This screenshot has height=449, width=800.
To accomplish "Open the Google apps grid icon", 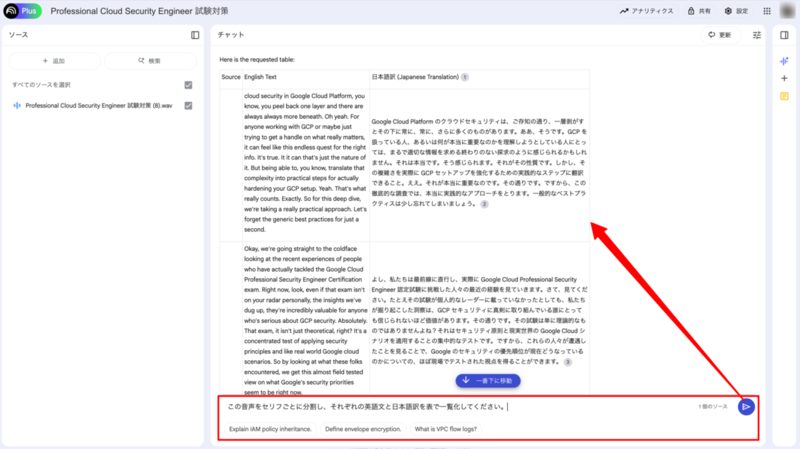I will pyautogui.click(x=767, y=11).
